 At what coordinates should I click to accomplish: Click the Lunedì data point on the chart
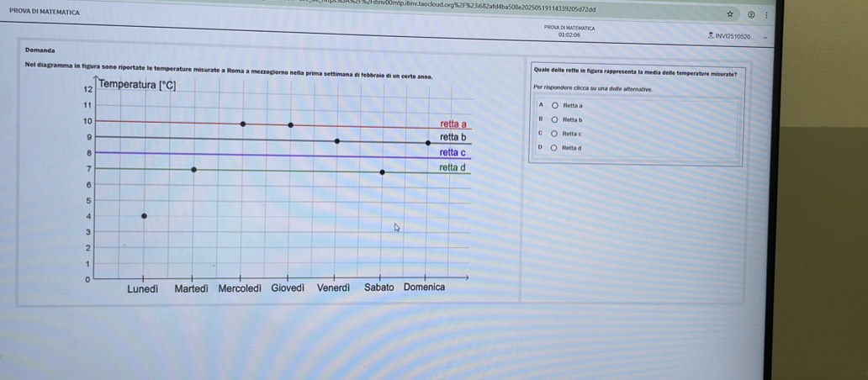coord(143,216)
